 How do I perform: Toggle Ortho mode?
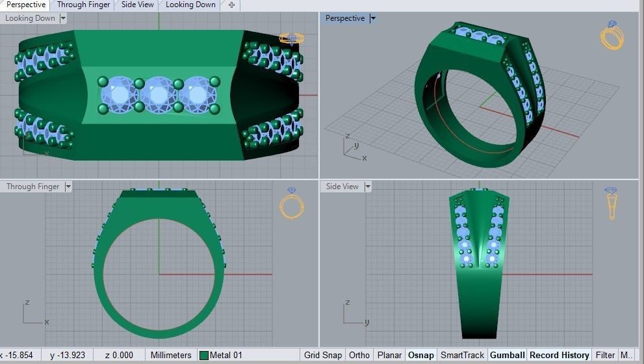(359, 355)
